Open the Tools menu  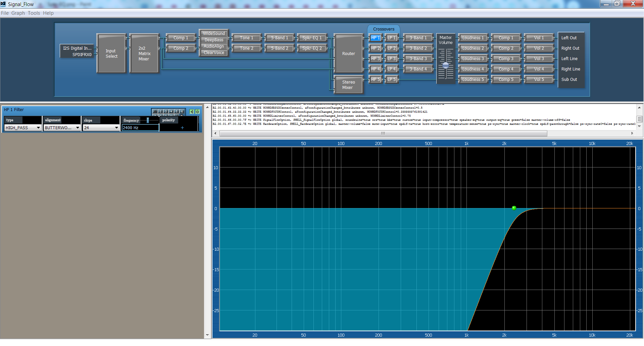[x=34, y=13]
